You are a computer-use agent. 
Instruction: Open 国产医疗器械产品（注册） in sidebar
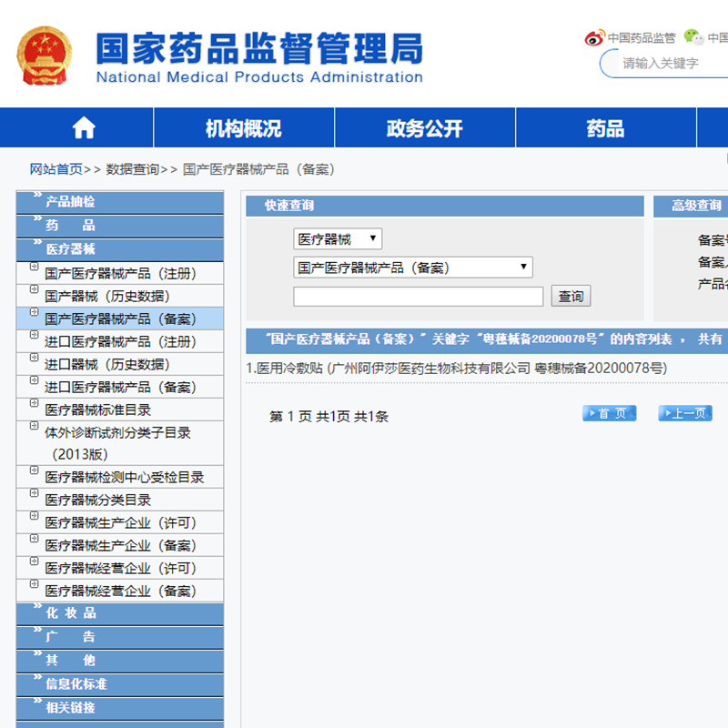[x=121, y=274]
